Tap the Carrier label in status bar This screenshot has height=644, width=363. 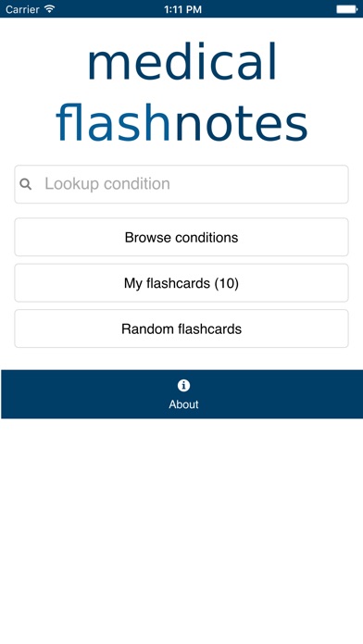[x=22, y=9]
